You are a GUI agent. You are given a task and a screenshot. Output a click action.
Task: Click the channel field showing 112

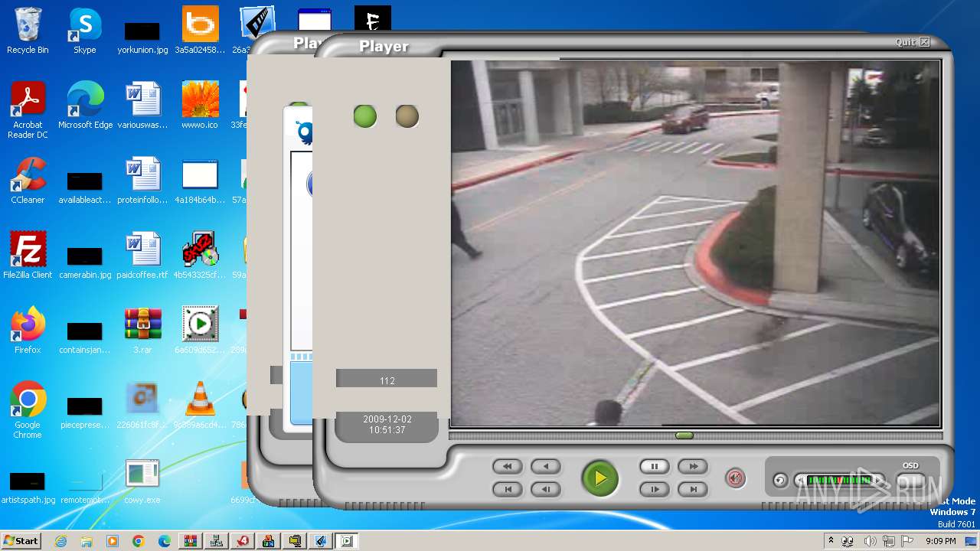[x=387, y=378]
